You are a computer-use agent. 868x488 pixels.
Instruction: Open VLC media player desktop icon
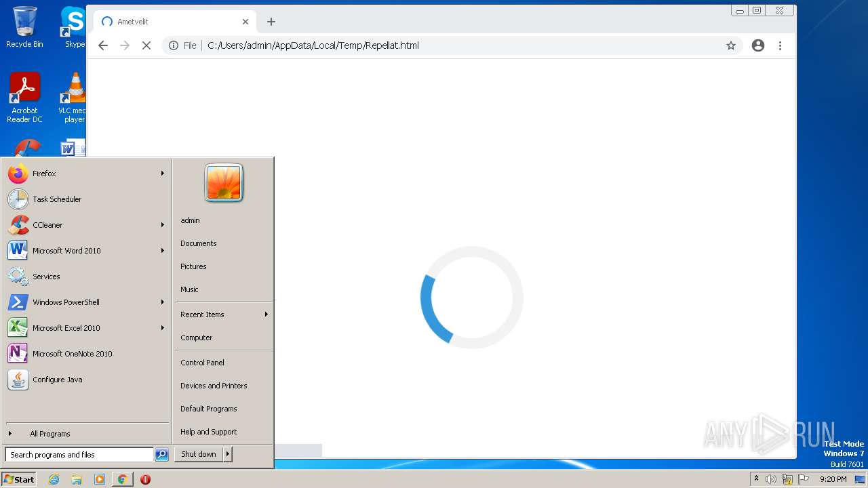coord(73,98)
